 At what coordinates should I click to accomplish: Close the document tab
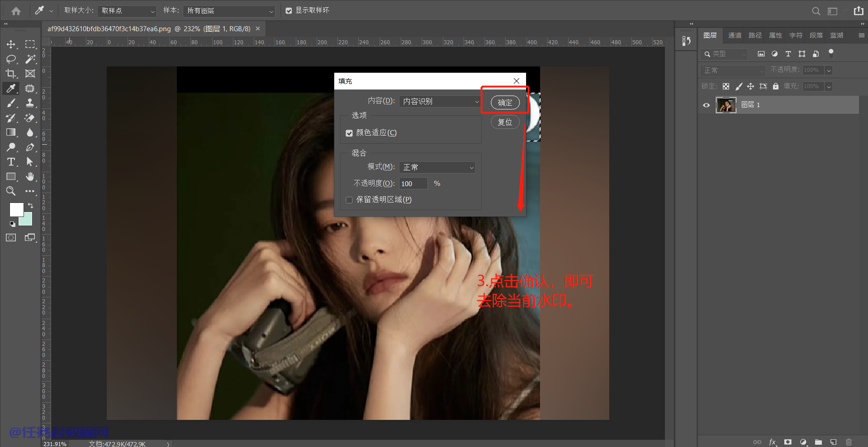pyautogui.click(x=258, y=28)
